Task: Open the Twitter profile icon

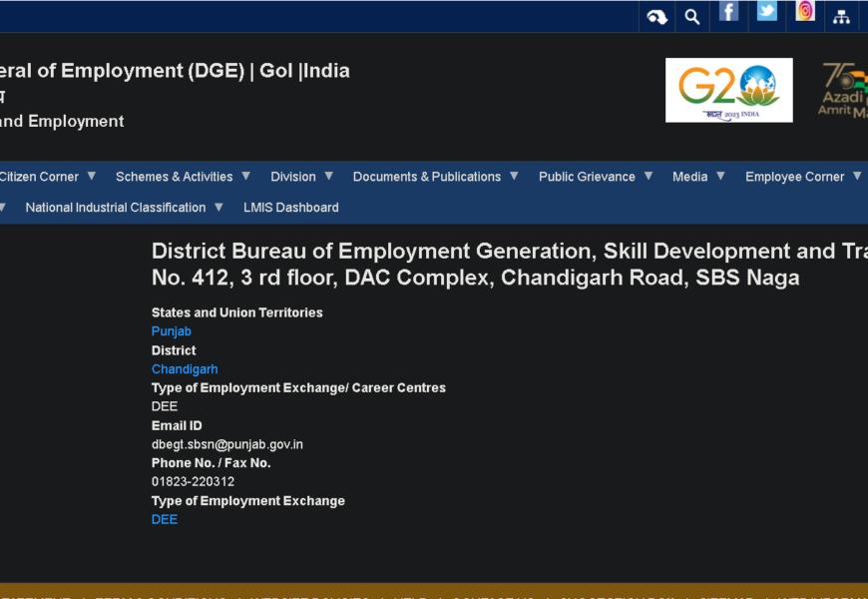Action: (766, 12)
